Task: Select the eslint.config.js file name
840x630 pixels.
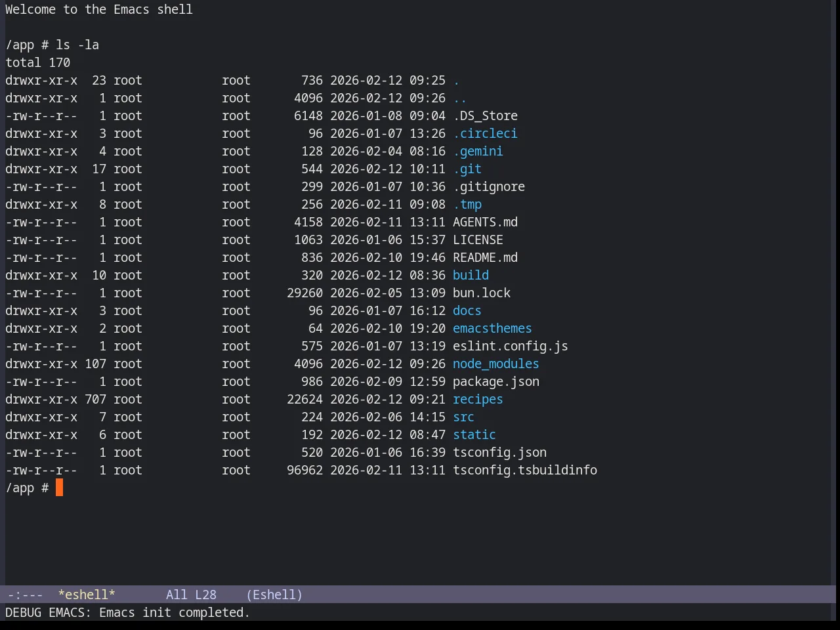Action: point(511,346)
